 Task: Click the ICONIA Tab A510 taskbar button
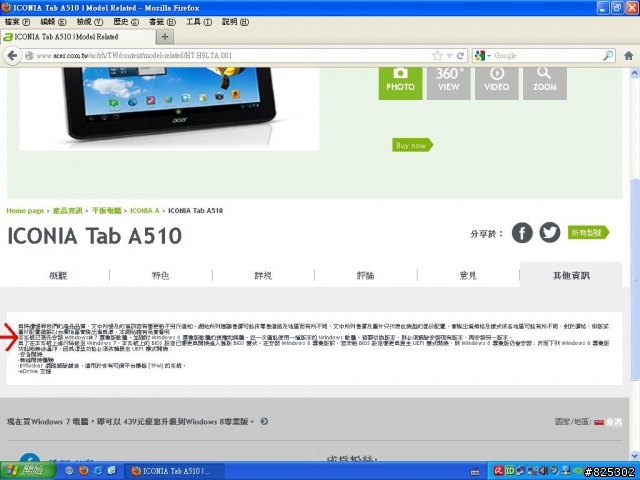pos(174,471)
